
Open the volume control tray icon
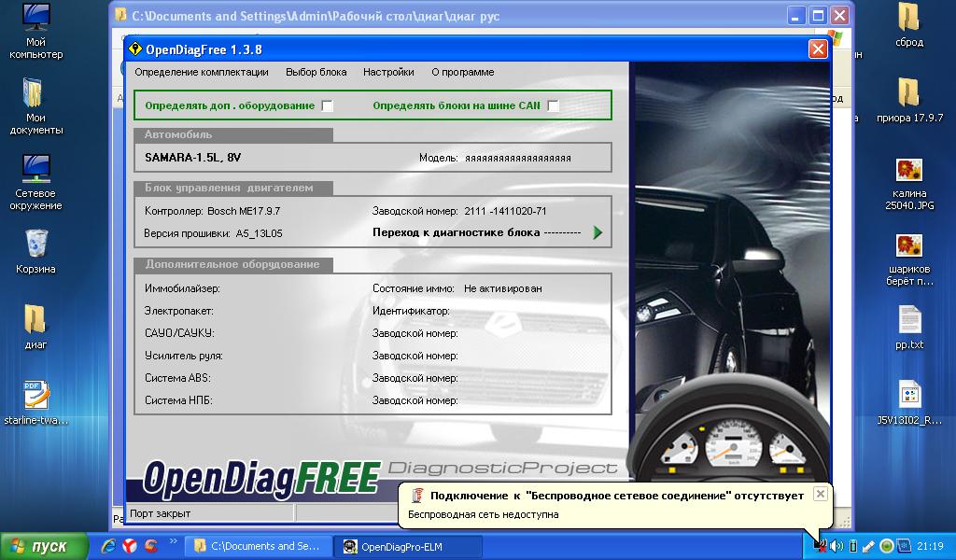tap(837, 547)
